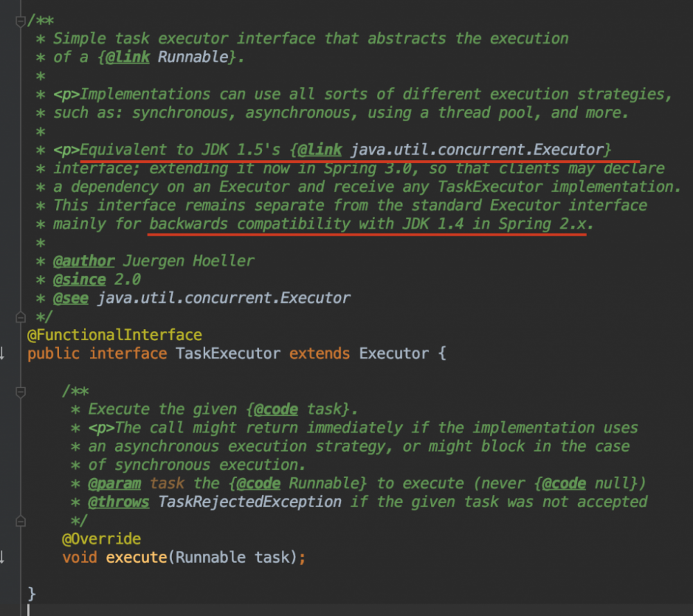Viewport: 693px width, 616px height.
Task: Click gutter arrow beside execute method line
Action: click(x=2, y=557)
